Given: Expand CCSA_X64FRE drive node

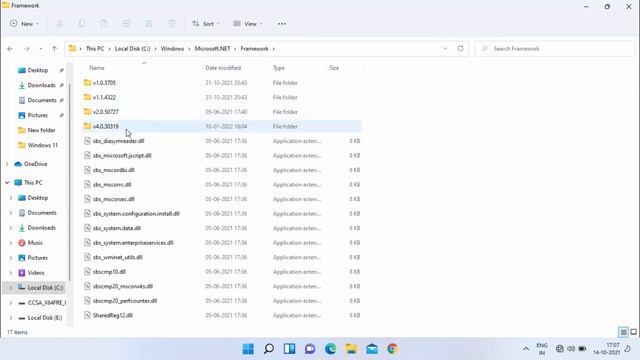Looking at the screenshot, I should [x=11, y=303].
